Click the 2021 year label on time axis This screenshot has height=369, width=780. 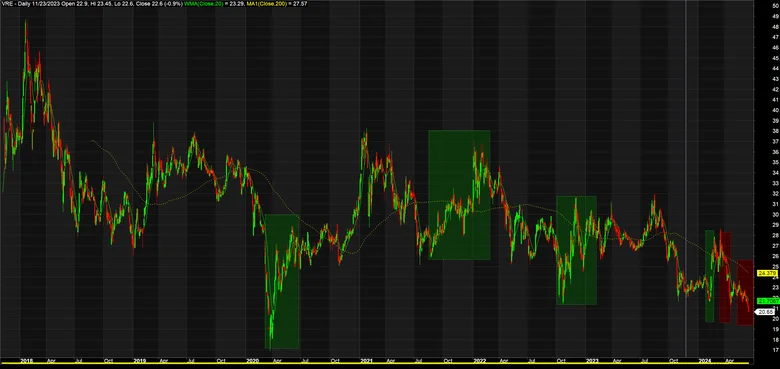tap(367, 360)
